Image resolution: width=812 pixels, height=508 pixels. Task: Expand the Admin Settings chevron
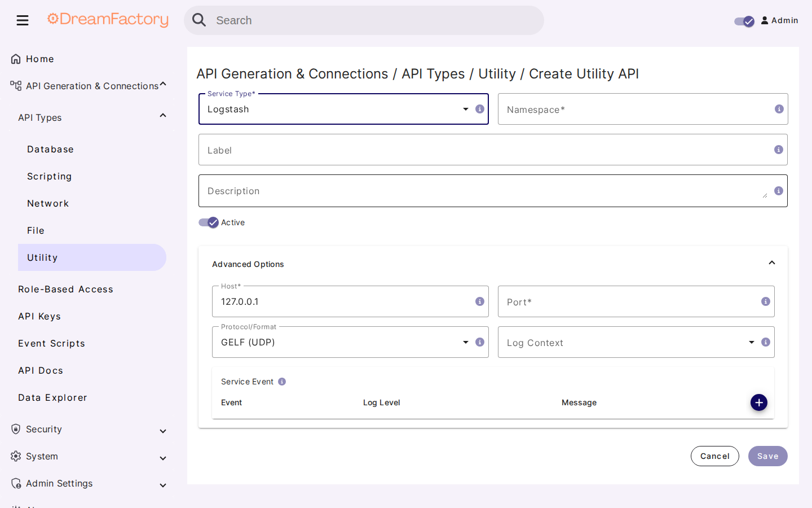163,485
